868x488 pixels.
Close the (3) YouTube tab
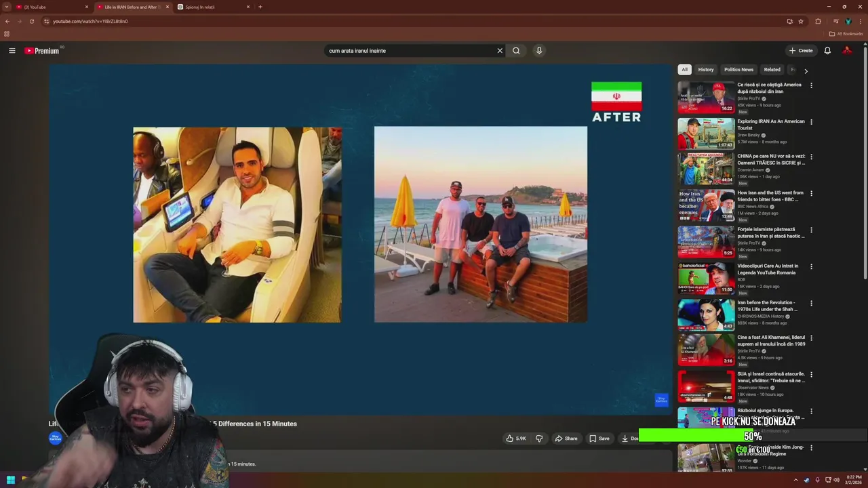coord(86,7)
